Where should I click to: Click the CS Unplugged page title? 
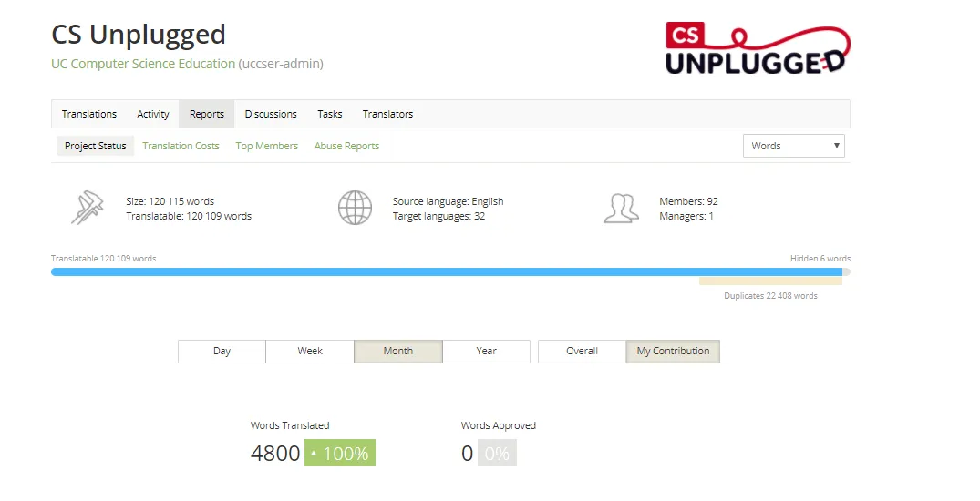point(139,35)
